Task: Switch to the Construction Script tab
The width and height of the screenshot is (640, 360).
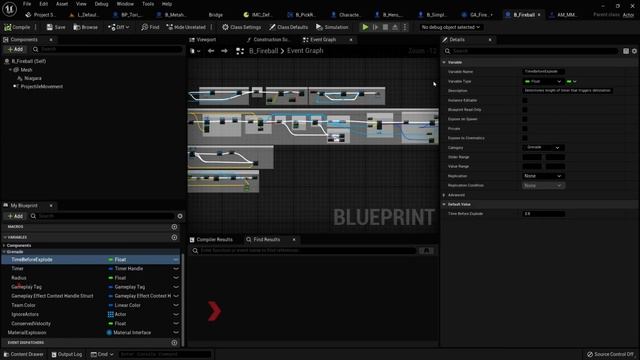Action: coord(268,40)
